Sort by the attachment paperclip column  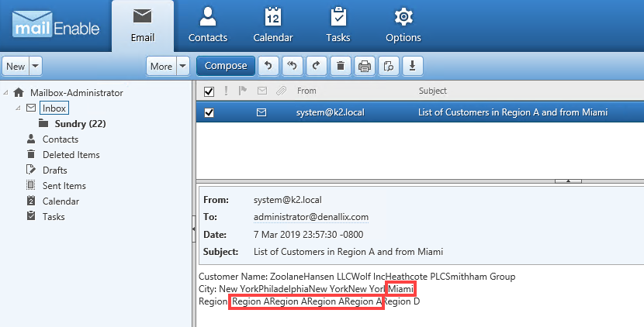(281, 91)
